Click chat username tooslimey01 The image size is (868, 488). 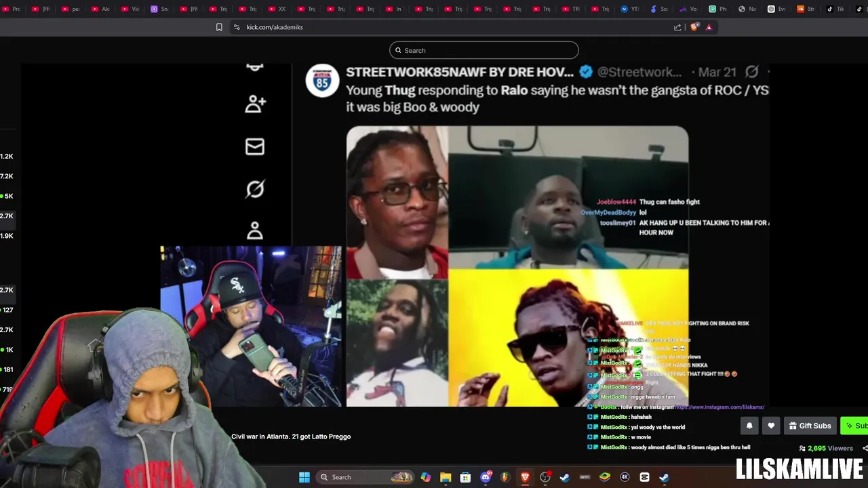(618, 223)
